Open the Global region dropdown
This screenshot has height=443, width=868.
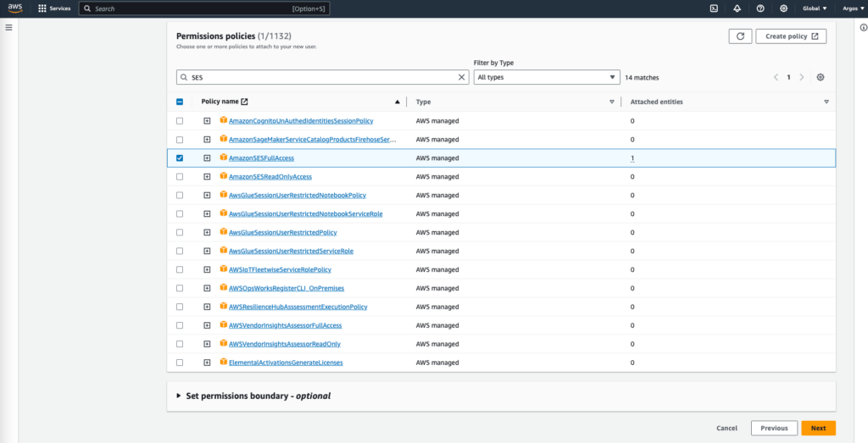point(815,8)
